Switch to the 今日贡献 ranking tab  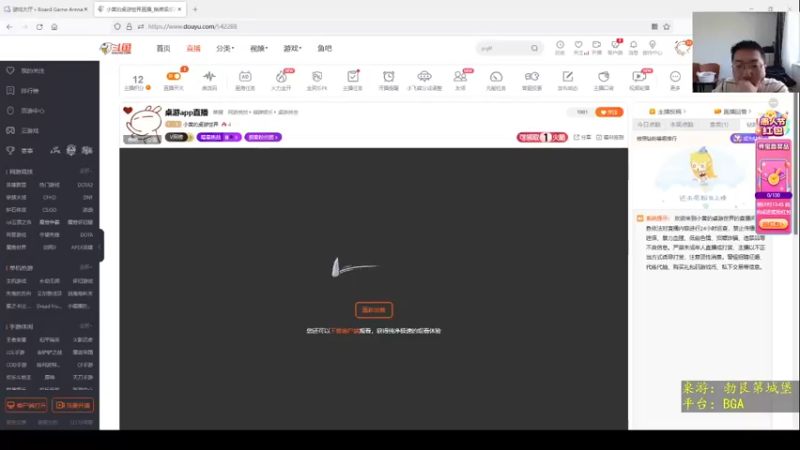click(x=649, y=124)
